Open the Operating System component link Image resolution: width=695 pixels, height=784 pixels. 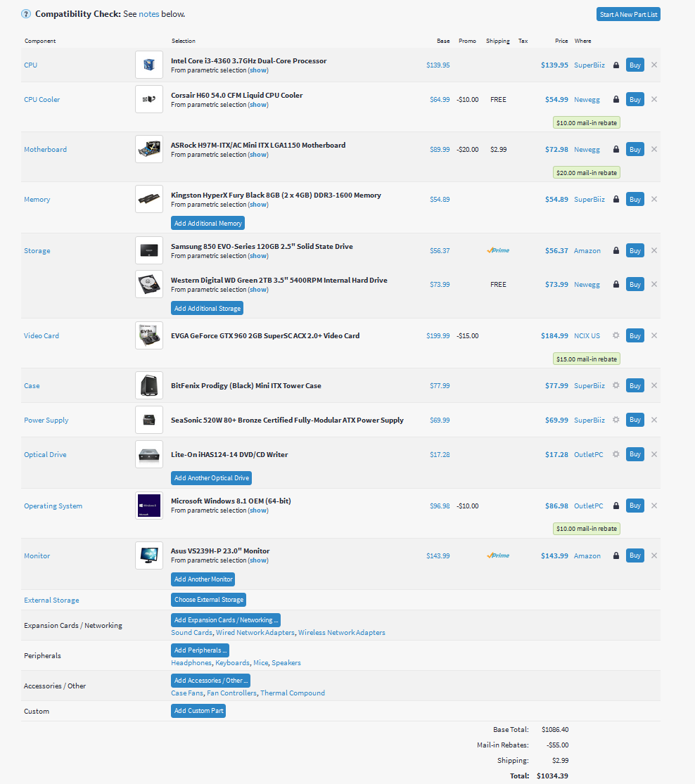coord(53,506)
